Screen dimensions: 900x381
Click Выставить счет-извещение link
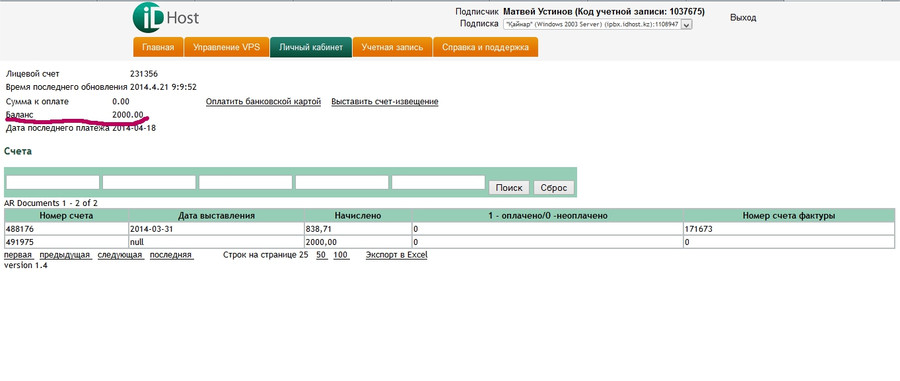tap(385, 102)
